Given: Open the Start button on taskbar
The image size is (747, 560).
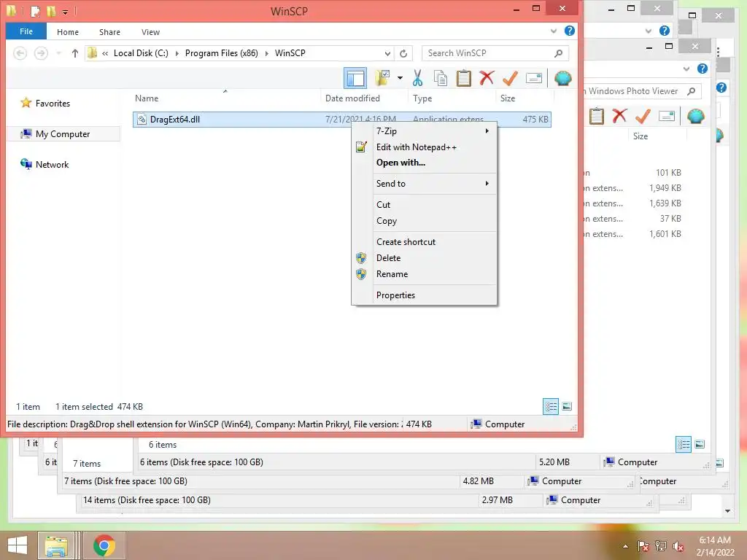Looking at the screenshot, I should pyautogui.click(x=18, y=545).
